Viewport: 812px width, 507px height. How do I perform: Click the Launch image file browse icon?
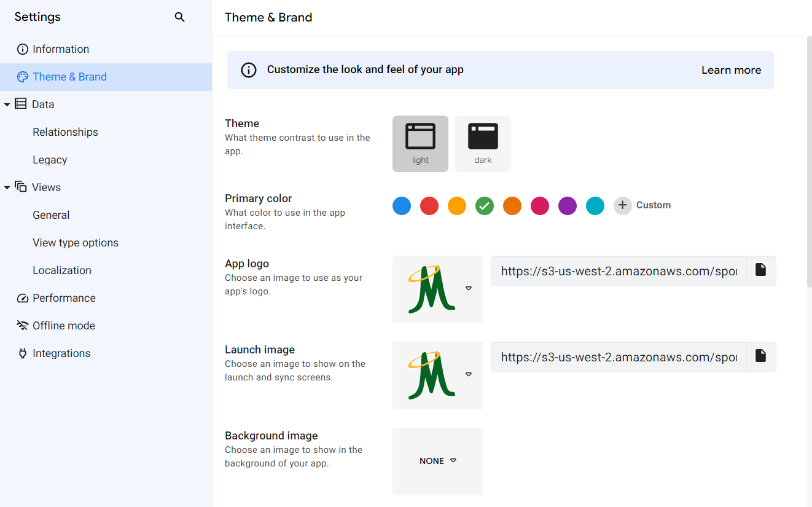[761, 356]
